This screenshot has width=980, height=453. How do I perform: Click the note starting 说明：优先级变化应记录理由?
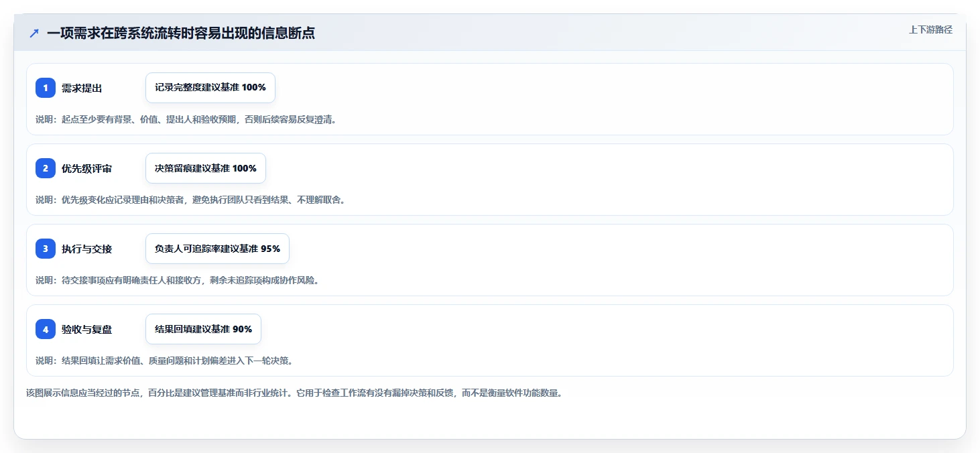tap(190, 200)
